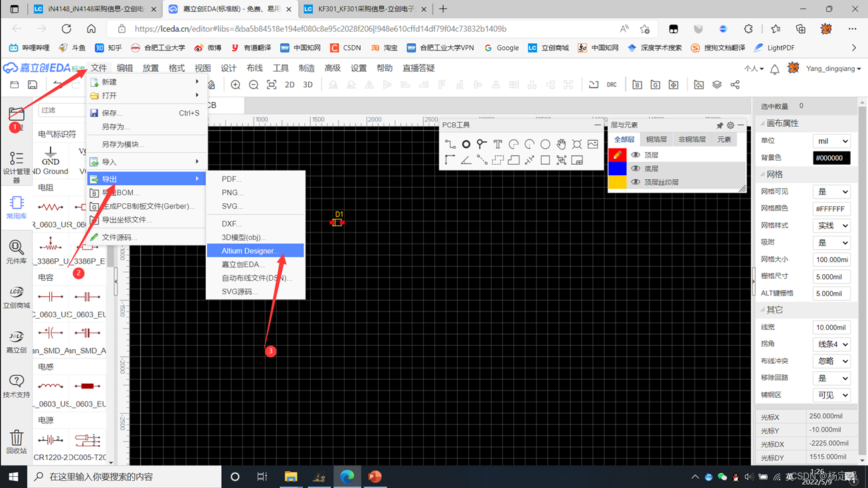Open the 设计管理器 sidebar panel
This screenshot has height=488, width=868.
point(17,167)
